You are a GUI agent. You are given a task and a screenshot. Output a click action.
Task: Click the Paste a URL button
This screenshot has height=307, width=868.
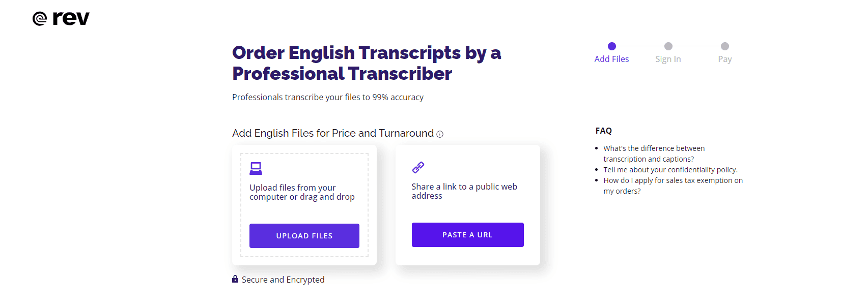point(467,234)
